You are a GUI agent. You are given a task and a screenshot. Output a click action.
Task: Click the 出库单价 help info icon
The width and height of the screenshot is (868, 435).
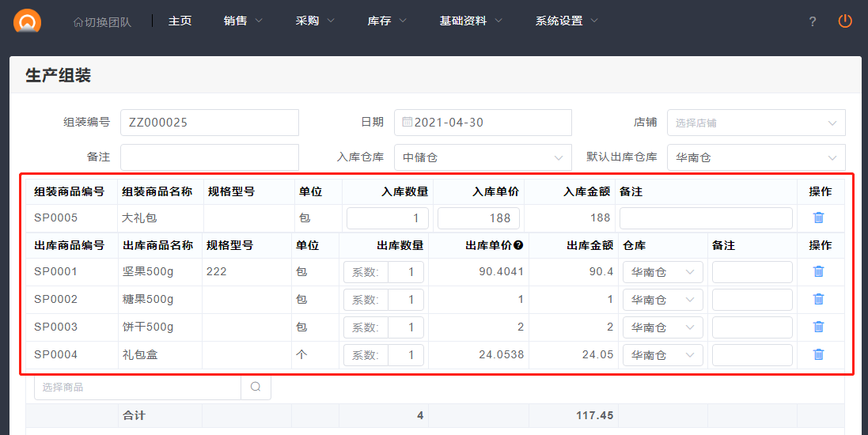(x=518, y=245)
